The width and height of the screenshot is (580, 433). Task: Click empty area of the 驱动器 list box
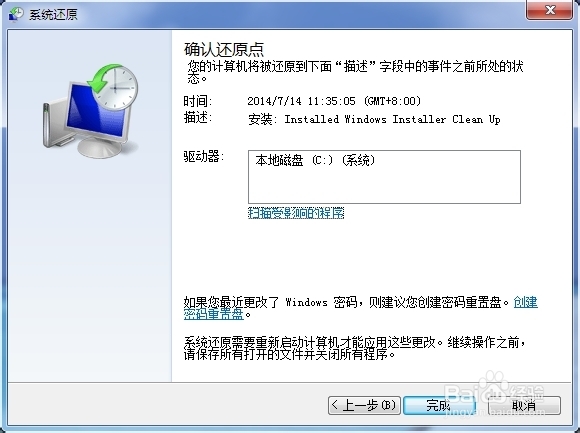tap(384, 185)
